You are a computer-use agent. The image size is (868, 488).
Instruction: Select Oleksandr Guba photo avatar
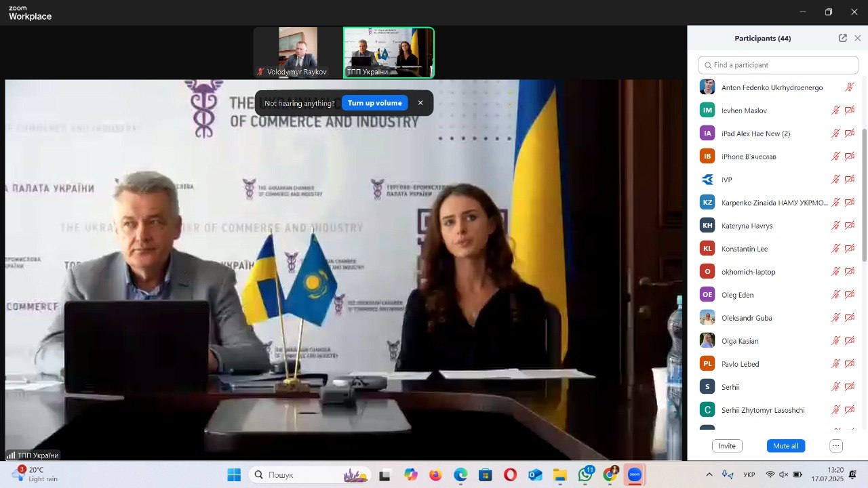pyautogui.click(x=707, y=318)
